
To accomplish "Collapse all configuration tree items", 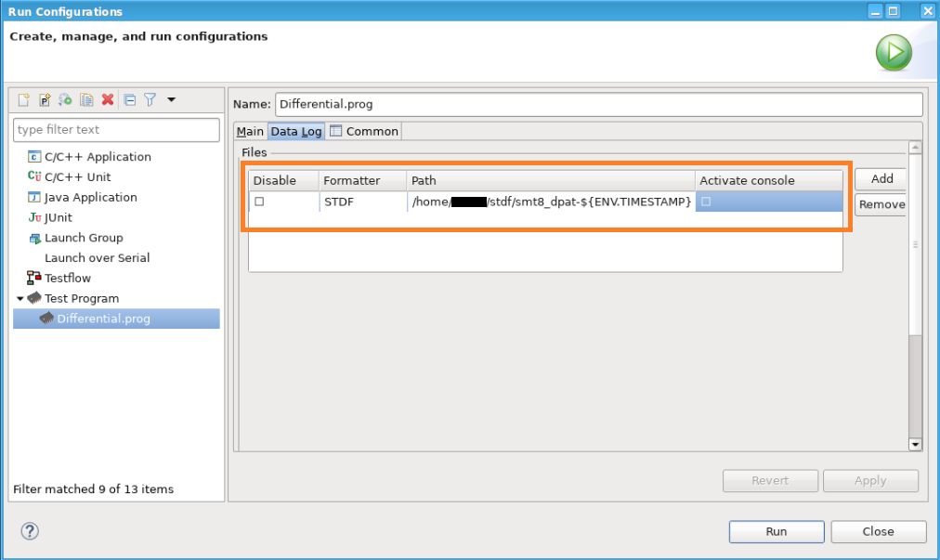I will click(130, 99).
